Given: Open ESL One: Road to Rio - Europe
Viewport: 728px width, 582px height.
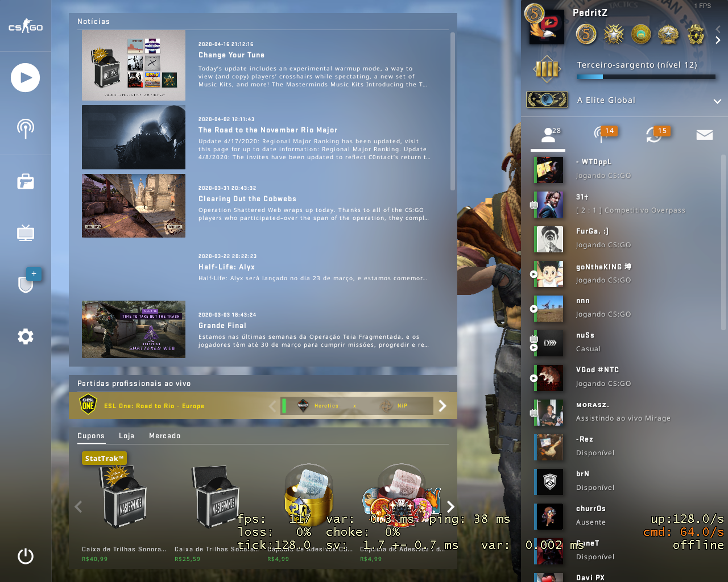Looking at the screenshot, I should (154, 406).
